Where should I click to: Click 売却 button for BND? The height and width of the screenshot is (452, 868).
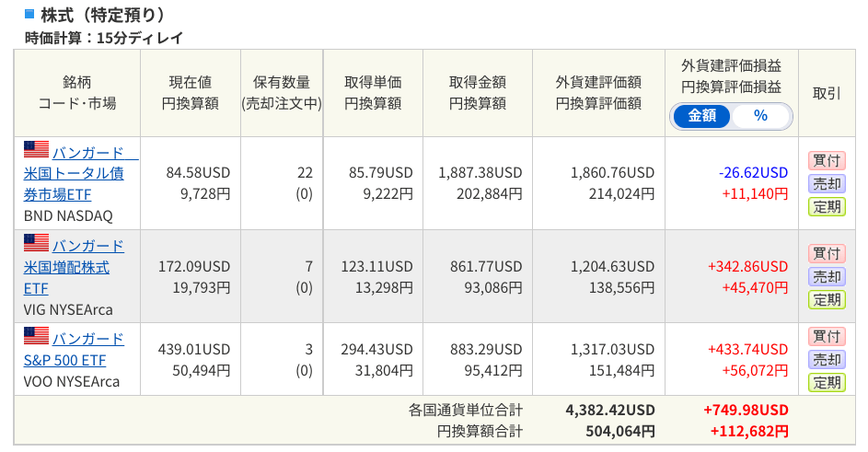click(827, 184)
